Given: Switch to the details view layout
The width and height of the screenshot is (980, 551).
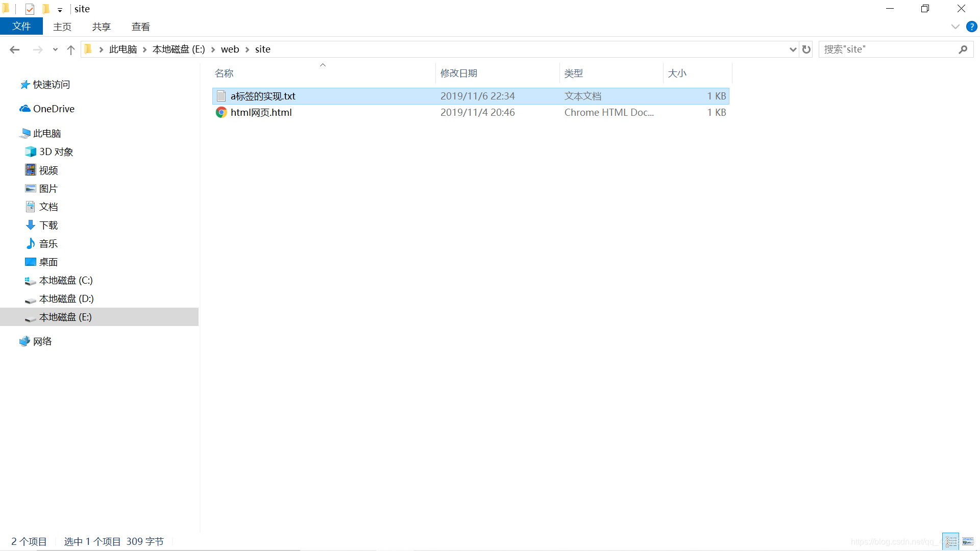Looking at the screenshot, I should coord(951,541).
